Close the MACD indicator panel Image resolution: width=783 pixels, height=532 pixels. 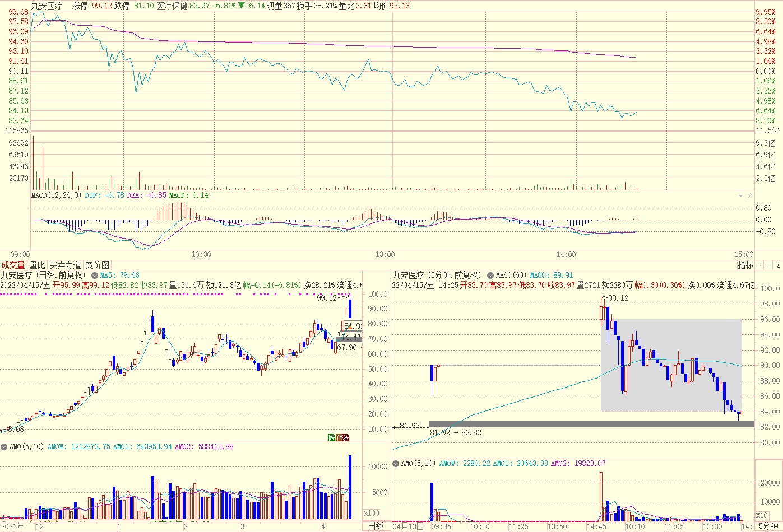[750, 196]
